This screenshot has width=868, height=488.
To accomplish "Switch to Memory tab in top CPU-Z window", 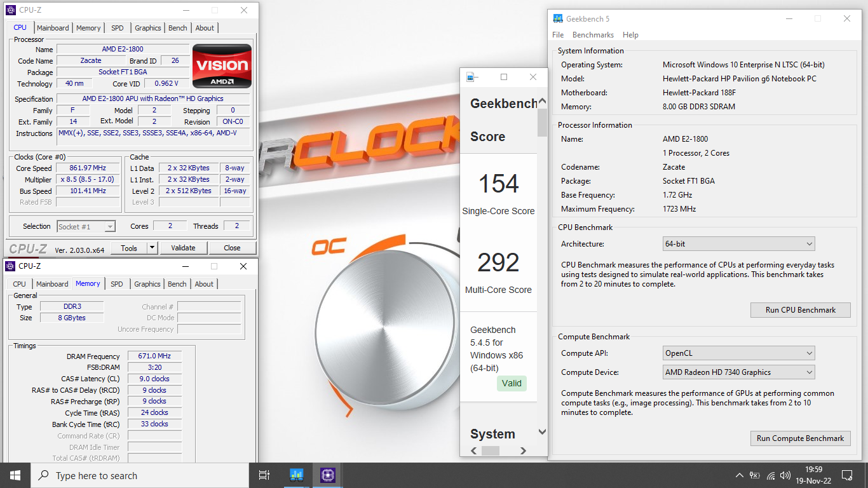I will [x=88, y=28].
